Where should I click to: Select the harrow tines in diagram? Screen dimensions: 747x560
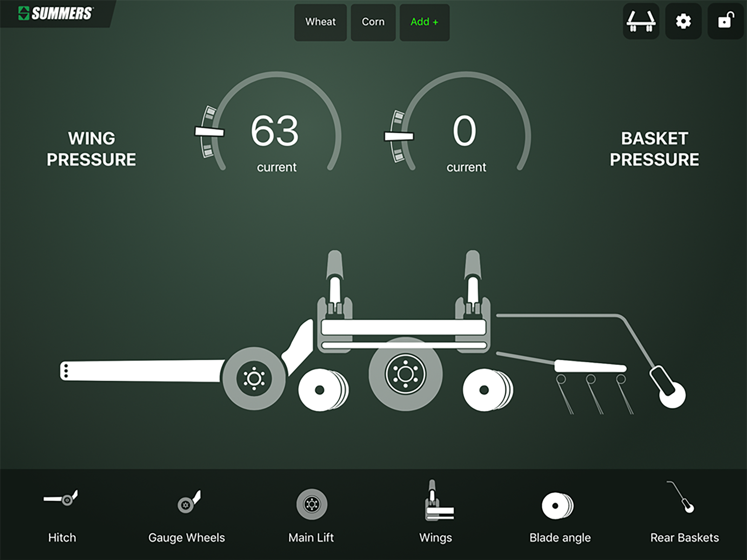pos(594,394)
